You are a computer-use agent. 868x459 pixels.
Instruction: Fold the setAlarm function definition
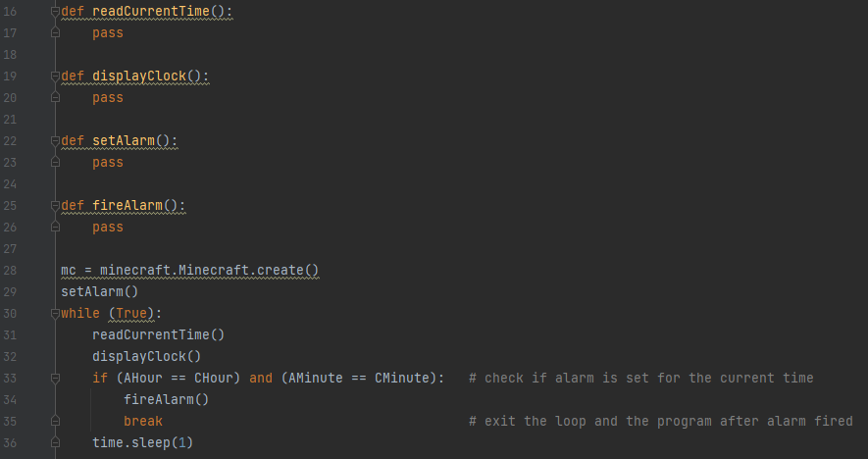pyautogui.click(x=55, y=141)
